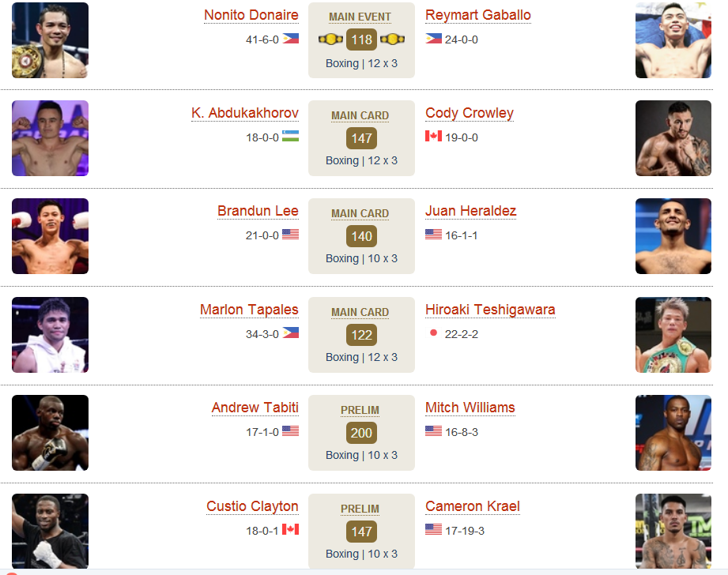Open Cameron Krael's fighter profile link
Viewport: 728px width, 575px height.
coord(473,505)
